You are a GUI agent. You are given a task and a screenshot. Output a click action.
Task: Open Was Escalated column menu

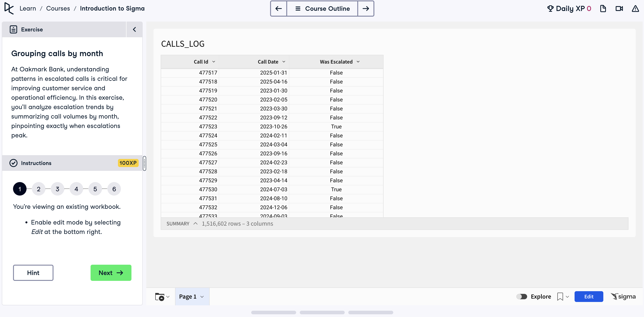(x=358, y=62)
